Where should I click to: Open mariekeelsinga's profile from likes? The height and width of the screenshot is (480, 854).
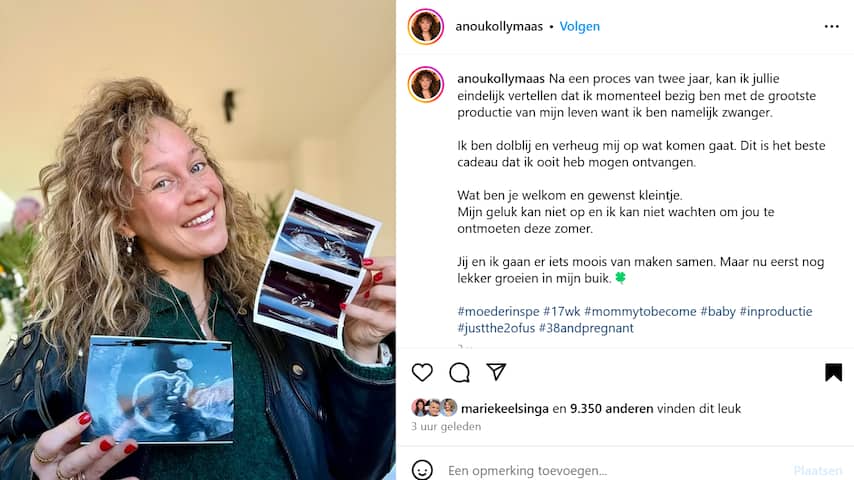[x=504, y=409]
